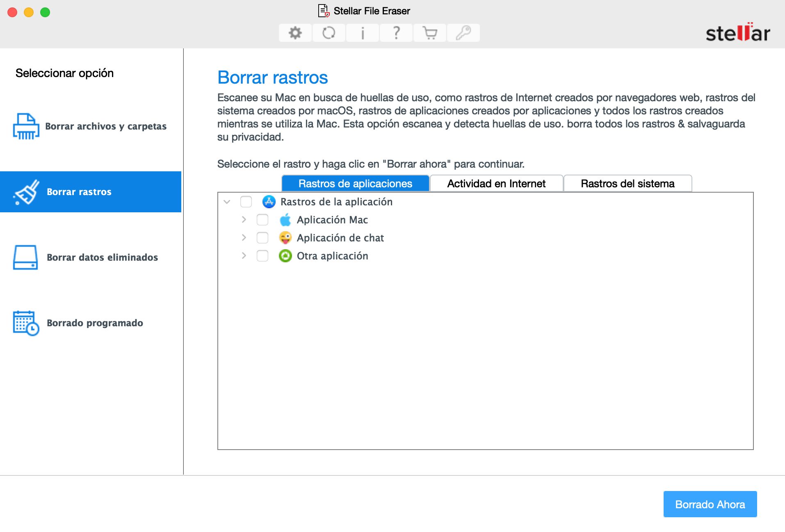
Task: Click the Stellar logo
Action: point(738,32)
